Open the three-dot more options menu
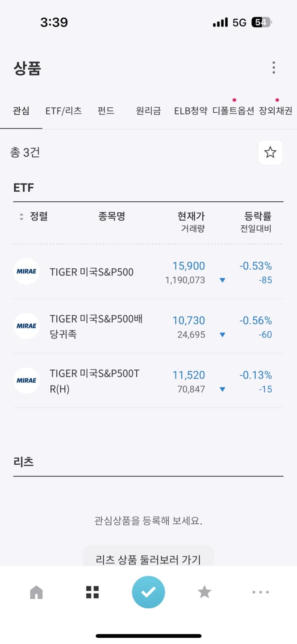Viewport: 297px width, 644px height. coord(273,68)
